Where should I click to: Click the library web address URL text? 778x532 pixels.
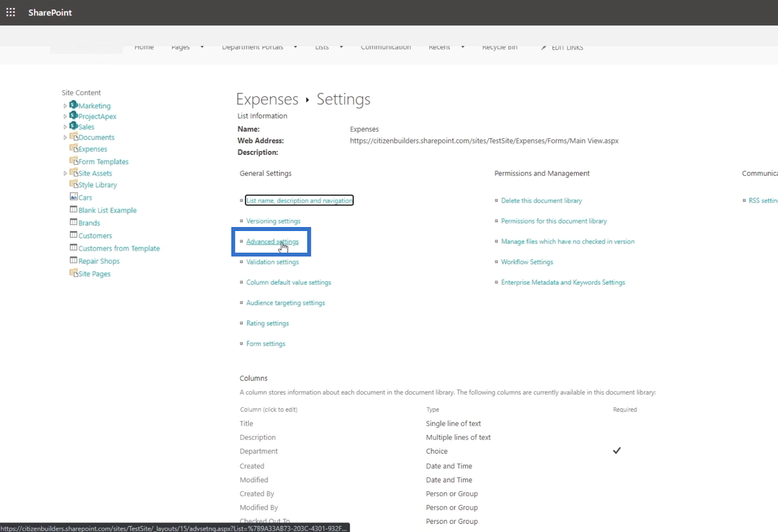pos(484,141)
